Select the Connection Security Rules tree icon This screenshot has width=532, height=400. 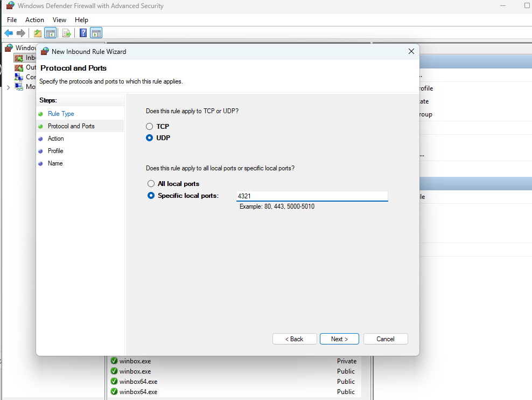(x=19, y=77)
